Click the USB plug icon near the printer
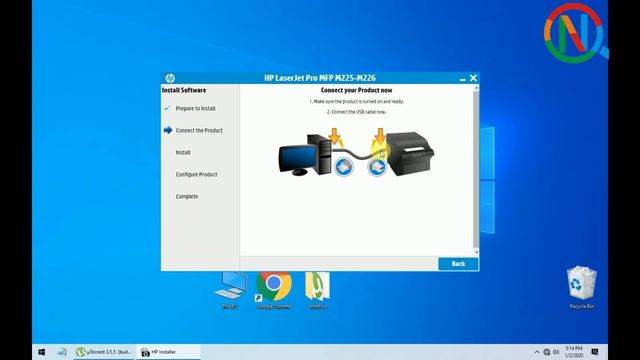 (x=377, y=167)
